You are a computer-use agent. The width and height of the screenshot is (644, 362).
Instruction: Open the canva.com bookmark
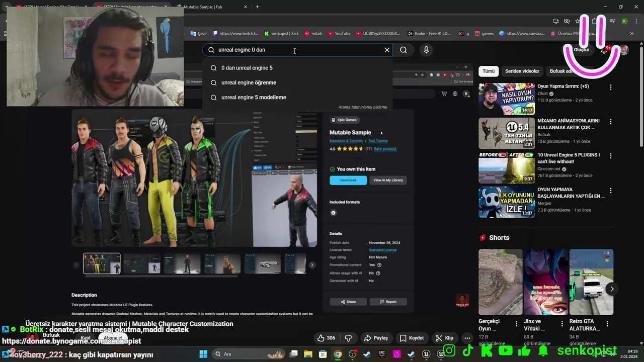522,34
